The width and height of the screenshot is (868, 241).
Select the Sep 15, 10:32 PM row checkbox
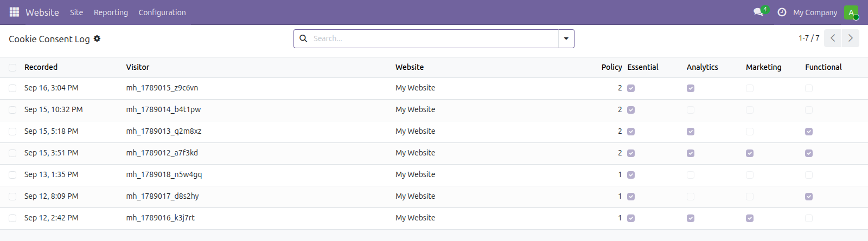12,110
